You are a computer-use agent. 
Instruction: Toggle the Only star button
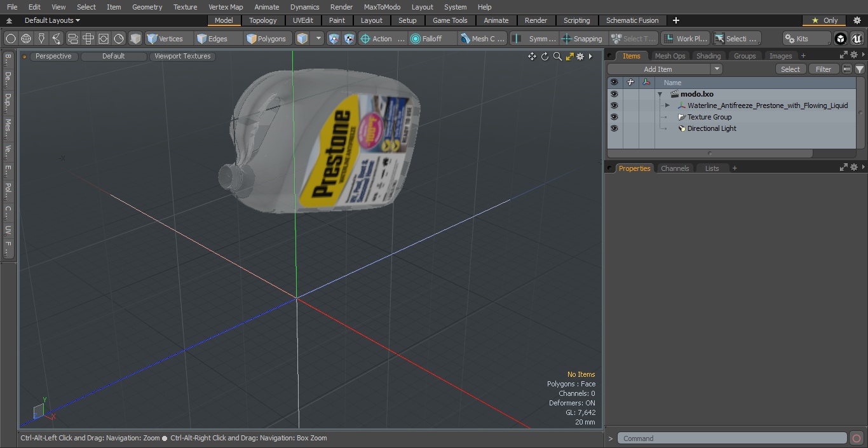tap(824, 20)
